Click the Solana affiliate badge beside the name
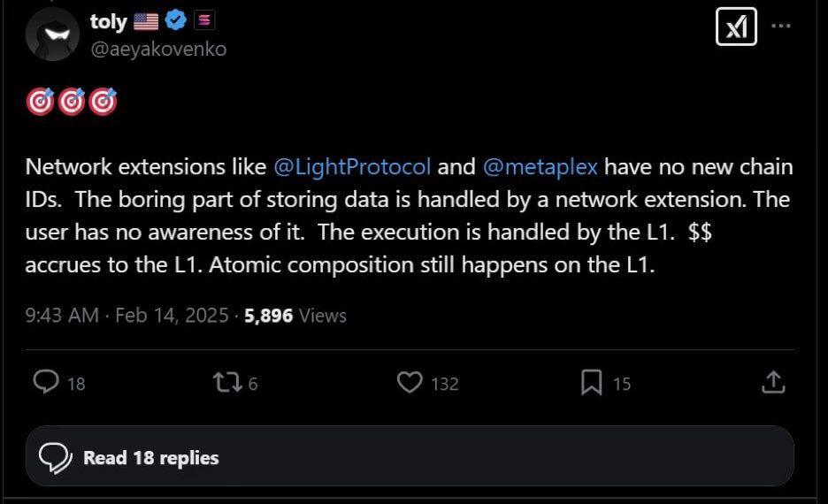 [204, 21]
